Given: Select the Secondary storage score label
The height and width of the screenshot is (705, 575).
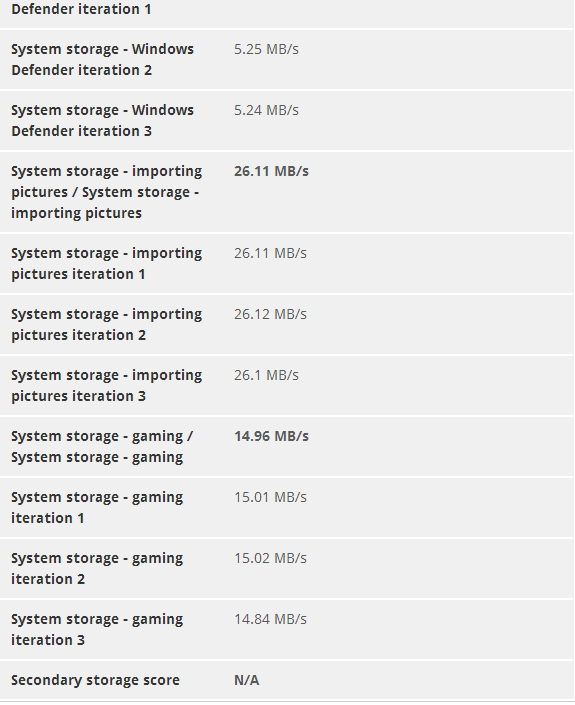Looking at the screenshot, I should 95,680.
